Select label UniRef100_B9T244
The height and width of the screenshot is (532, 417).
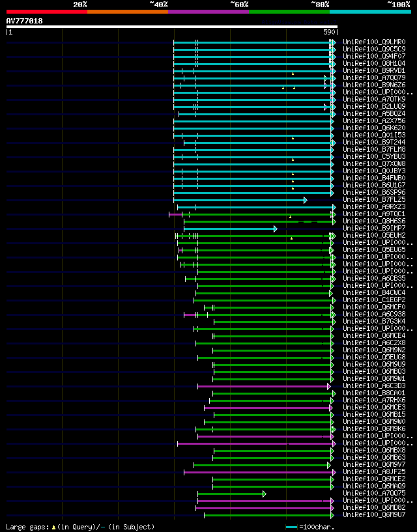pyautogui.click(x=374, y=142)
